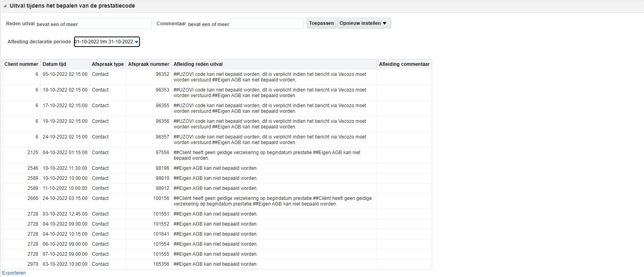
Task: Click date 17-10-2022 02:15:00
Action: [x=65, y=106]
